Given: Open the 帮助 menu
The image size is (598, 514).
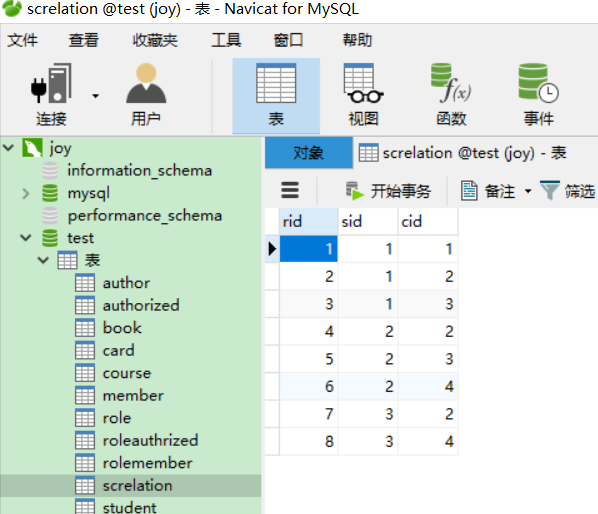Looking at the screenshot, I should (357, 40).
